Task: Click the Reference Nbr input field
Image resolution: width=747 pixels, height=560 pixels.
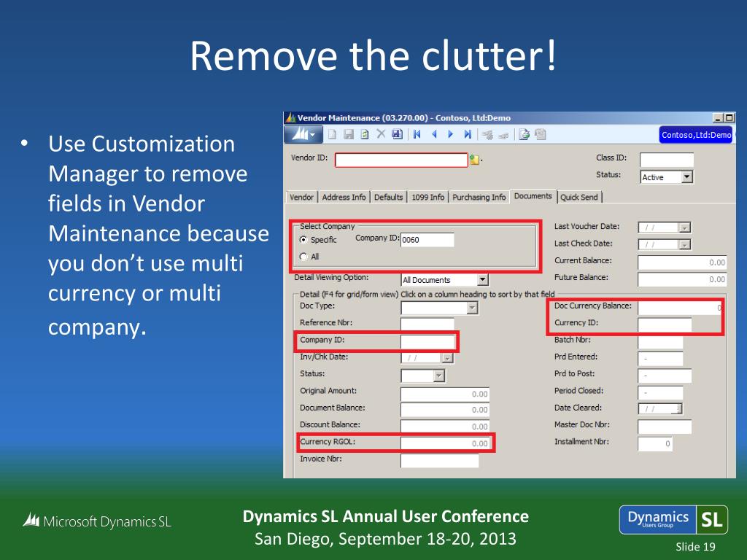Action: [x=427, y=324]
